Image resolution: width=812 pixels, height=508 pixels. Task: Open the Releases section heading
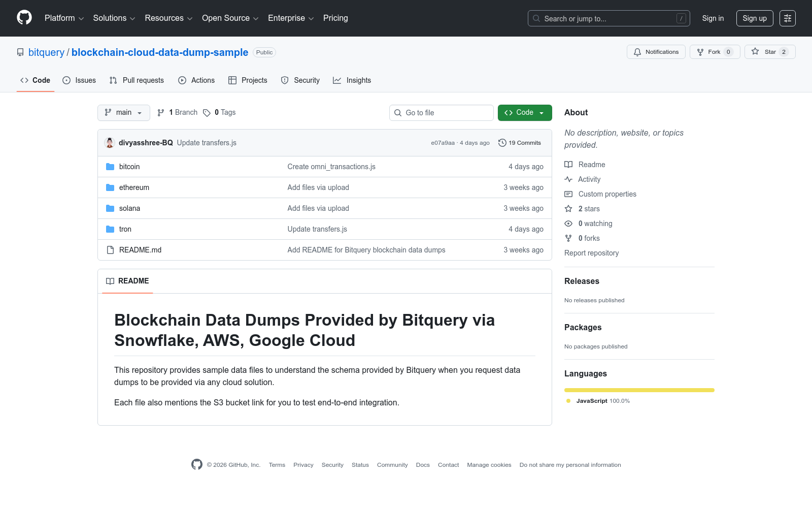pos(582,281)
